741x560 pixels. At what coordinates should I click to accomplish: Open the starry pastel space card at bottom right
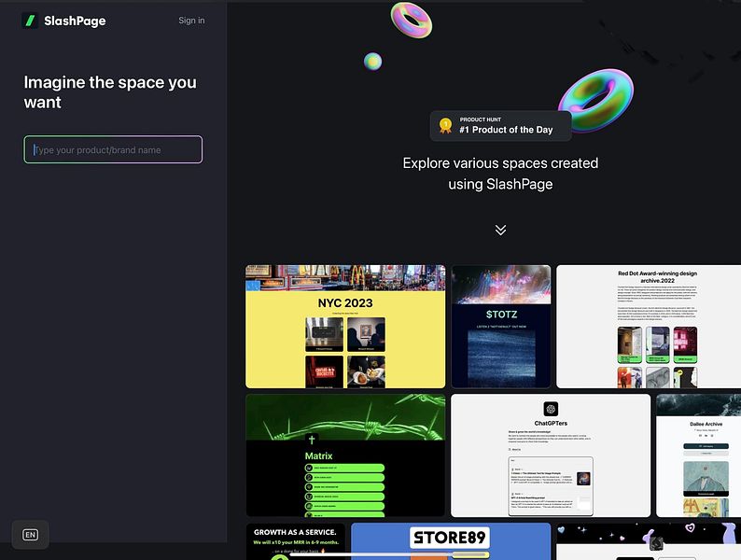[649, 541]
